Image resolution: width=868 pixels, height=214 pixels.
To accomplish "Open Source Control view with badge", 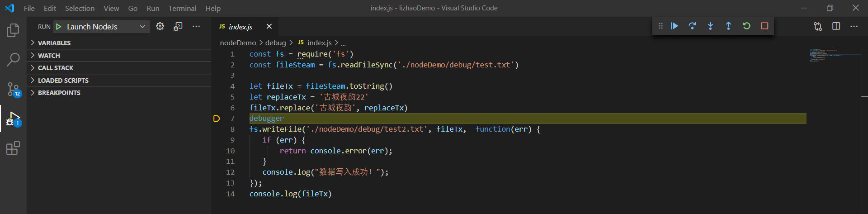I will (13, 89).
